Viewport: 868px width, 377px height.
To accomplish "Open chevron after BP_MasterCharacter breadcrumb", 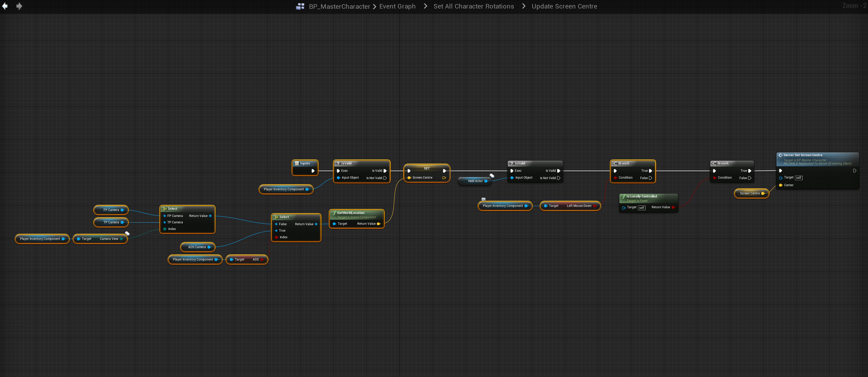I will [374, 6].
